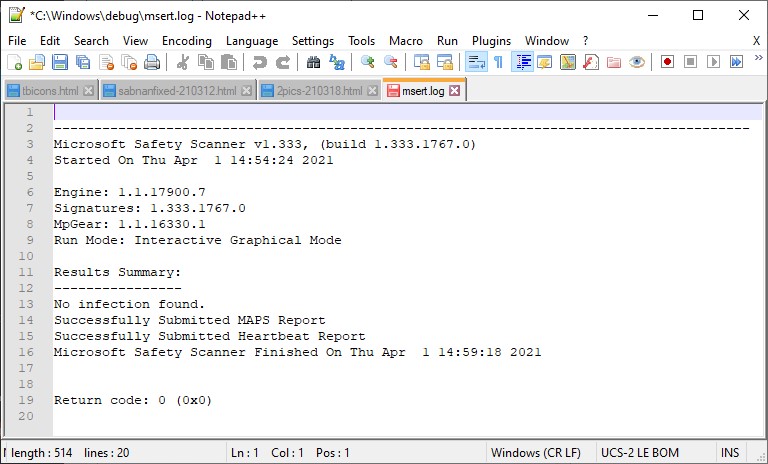Open the Window menu
The width and height of the screenshot is (768, 464).
[x=547, y=41]
